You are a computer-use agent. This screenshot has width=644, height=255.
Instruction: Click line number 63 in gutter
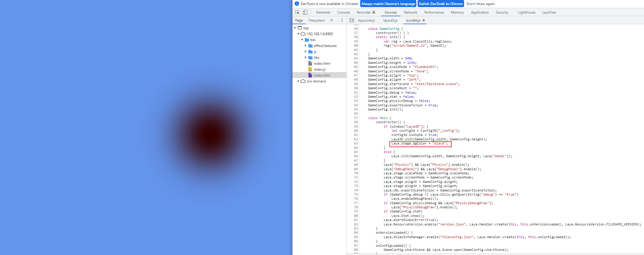[356, 143]
